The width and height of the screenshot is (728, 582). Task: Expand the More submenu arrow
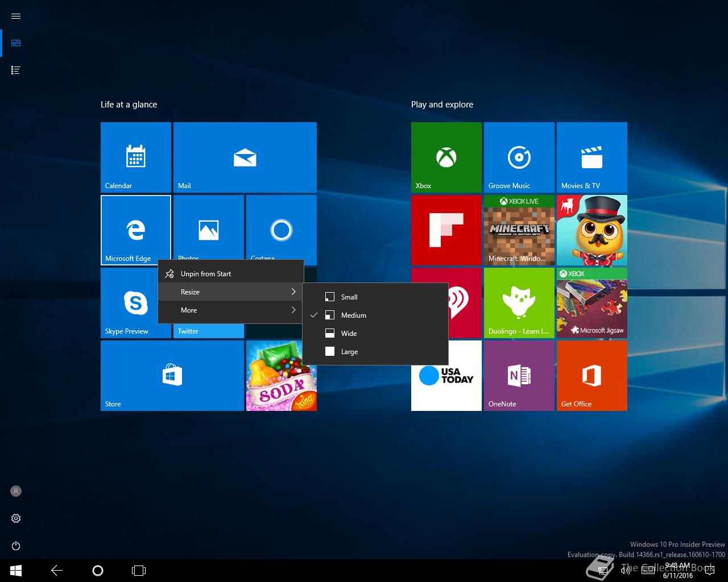[x=293, y=310]
